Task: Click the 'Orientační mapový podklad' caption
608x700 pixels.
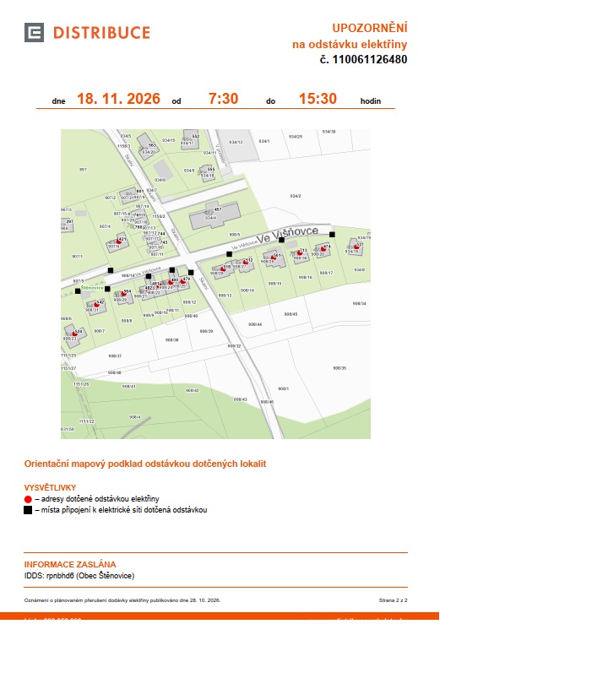Action: point(145,464)
